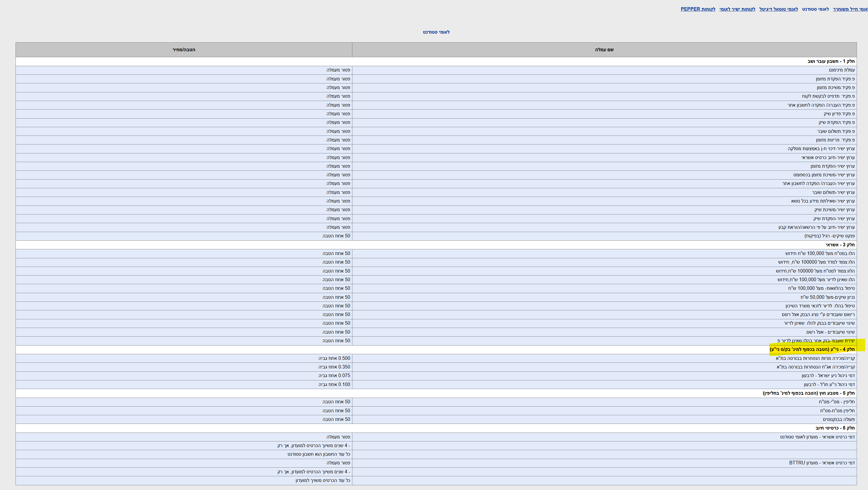Click the centered לאומי סטודנט page title

pyautogui.click(x=436, y=32)
